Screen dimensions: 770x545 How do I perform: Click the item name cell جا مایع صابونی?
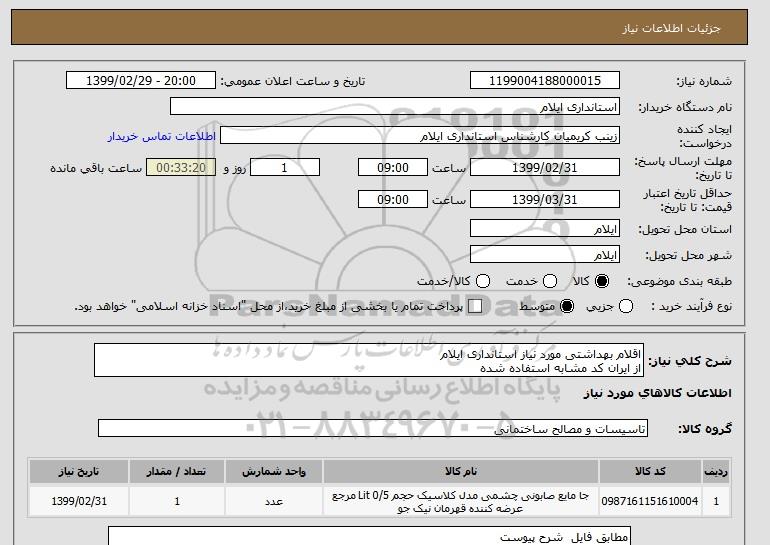pos(461,501)
